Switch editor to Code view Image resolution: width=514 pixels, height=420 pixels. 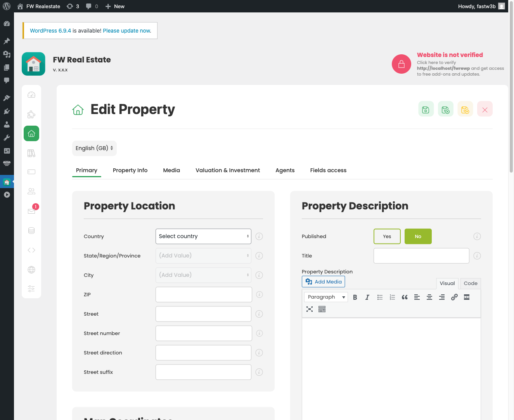pos(470,283)
